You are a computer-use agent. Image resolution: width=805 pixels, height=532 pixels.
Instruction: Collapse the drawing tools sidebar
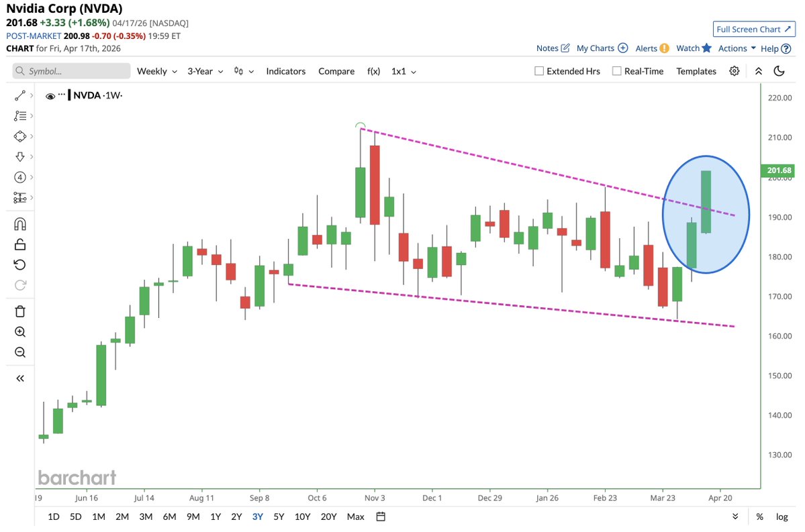click(20, 378)
